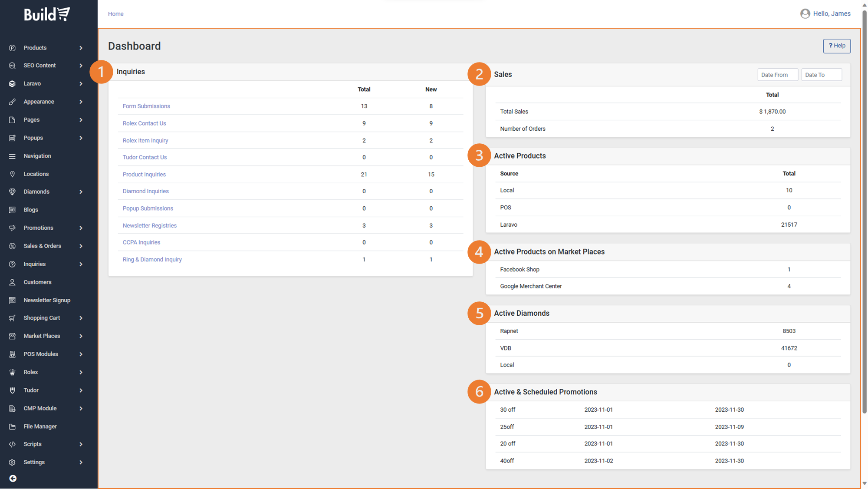Viewport: 868px width, 489px height.
Task: Expand the Products menu chevron
Action: click(x=81, y=48)
